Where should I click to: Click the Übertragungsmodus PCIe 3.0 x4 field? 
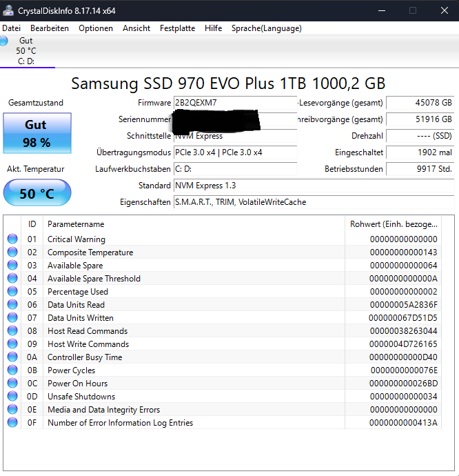point(235,152)
